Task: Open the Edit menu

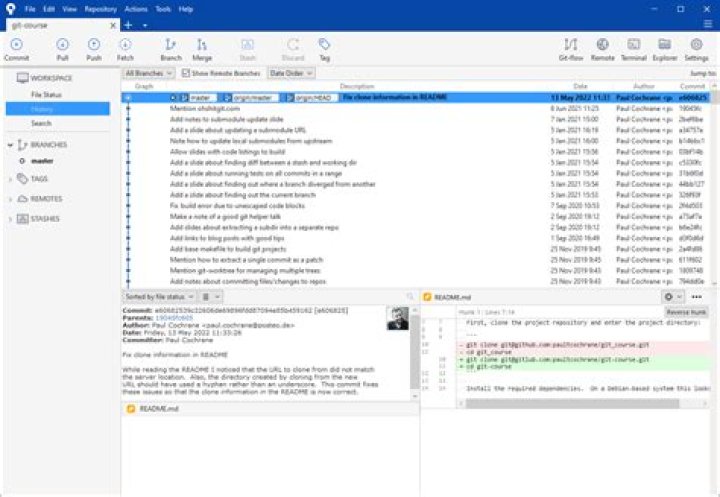Action: point(49,9)
